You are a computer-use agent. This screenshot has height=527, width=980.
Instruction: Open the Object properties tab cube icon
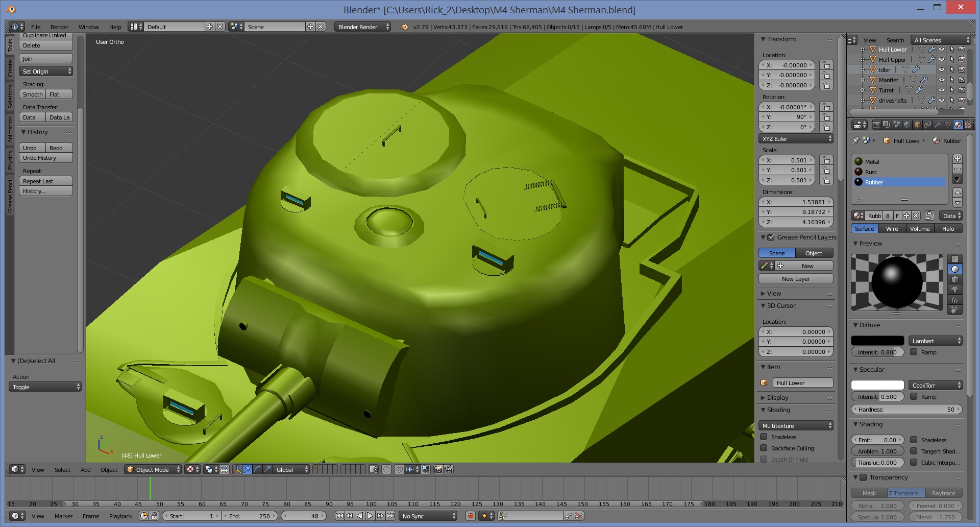[x=917, y=125]
